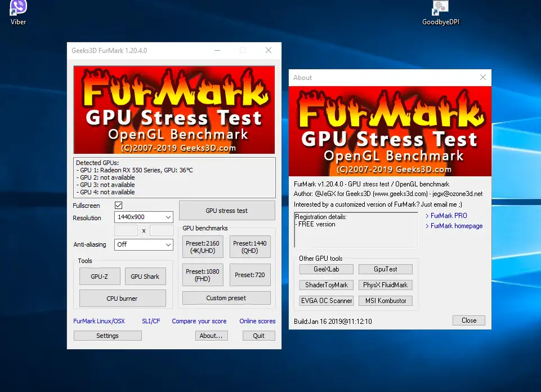Run the Preset:720 benchmark

click(250, 275)
